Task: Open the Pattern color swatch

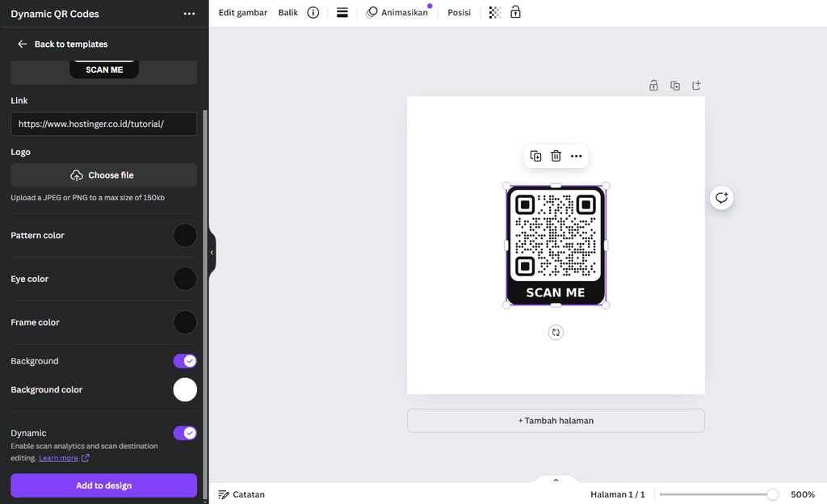Action: (x=185, y=235)
